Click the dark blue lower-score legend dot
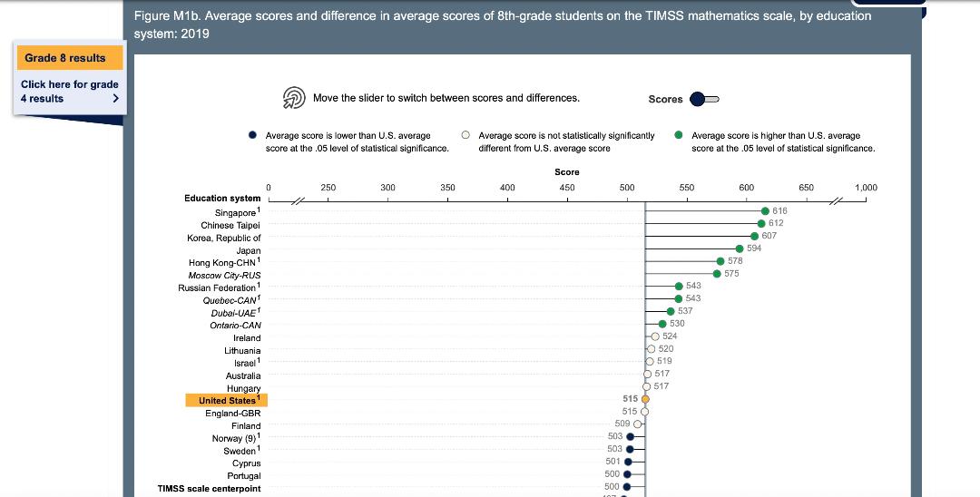980x497 pixels. (x=252, y=136)
